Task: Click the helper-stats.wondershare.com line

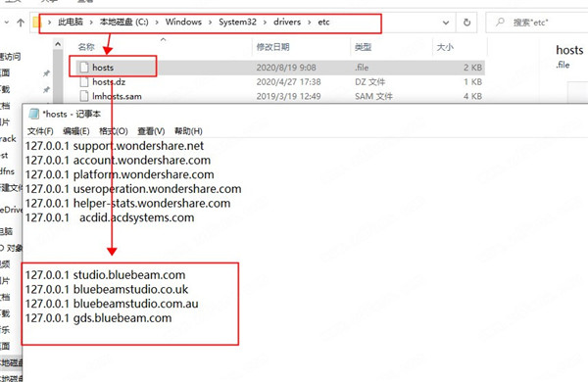Action: (x=127, y=203)
